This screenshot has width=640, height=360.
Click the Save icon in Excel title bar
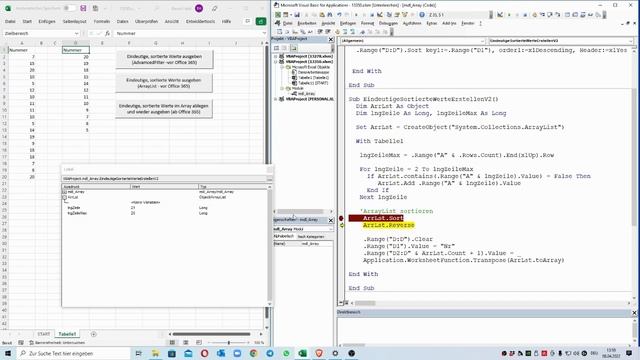(83, 8)
